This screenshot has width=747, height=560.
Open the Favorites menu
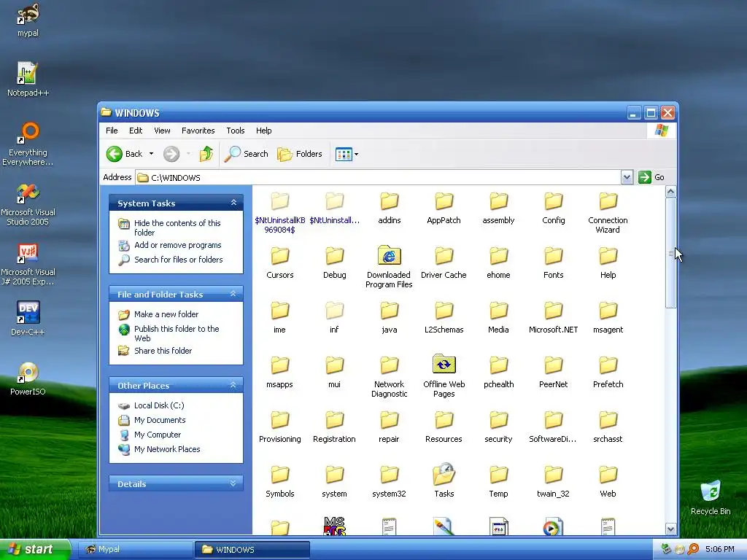click(x=198, y=131)
